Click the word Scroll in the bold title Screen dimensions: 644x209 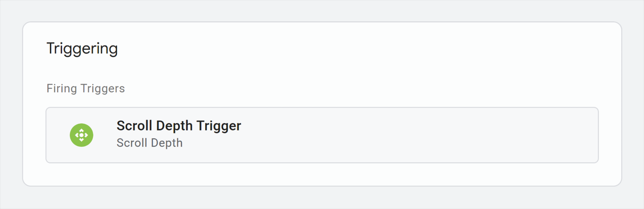pyautogui.click(x=134, y=126)
